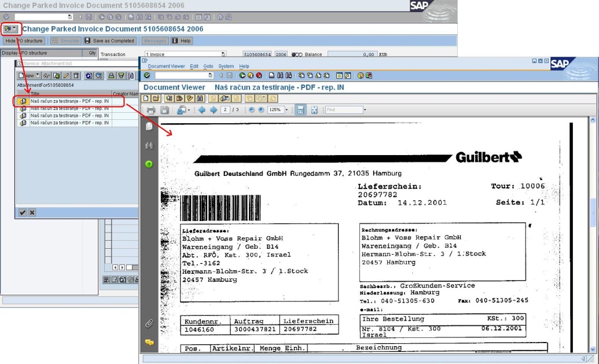
Task: Click Filter funnel icon in Attachment list
Action: tap(121, 76)
